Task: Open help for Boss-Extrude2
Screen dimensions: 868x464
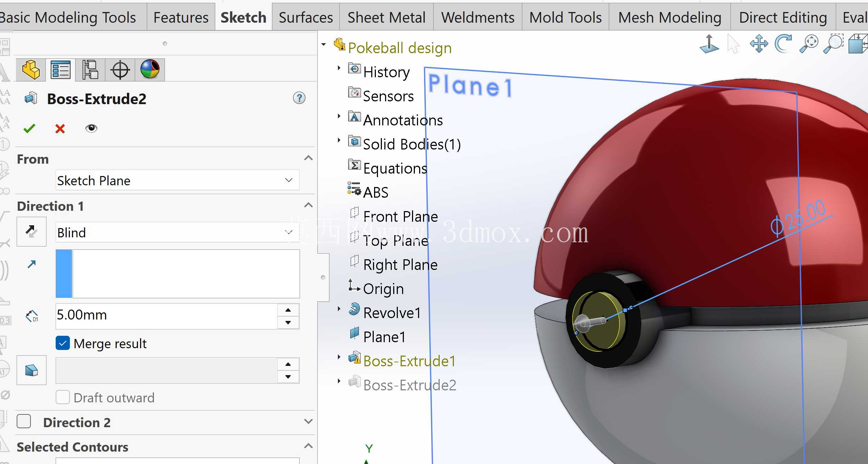Action: (x=299, y=98)
